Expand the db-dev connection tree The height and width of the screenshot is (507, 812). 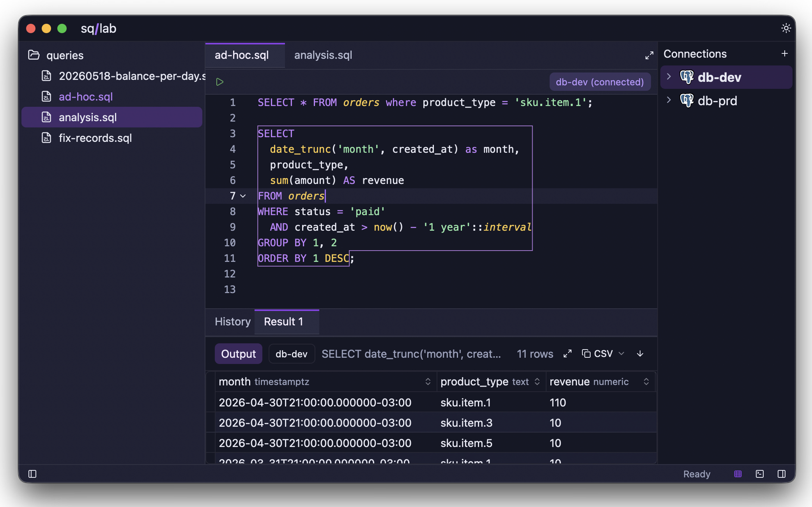pyautogui.click(x=669, y=76)
